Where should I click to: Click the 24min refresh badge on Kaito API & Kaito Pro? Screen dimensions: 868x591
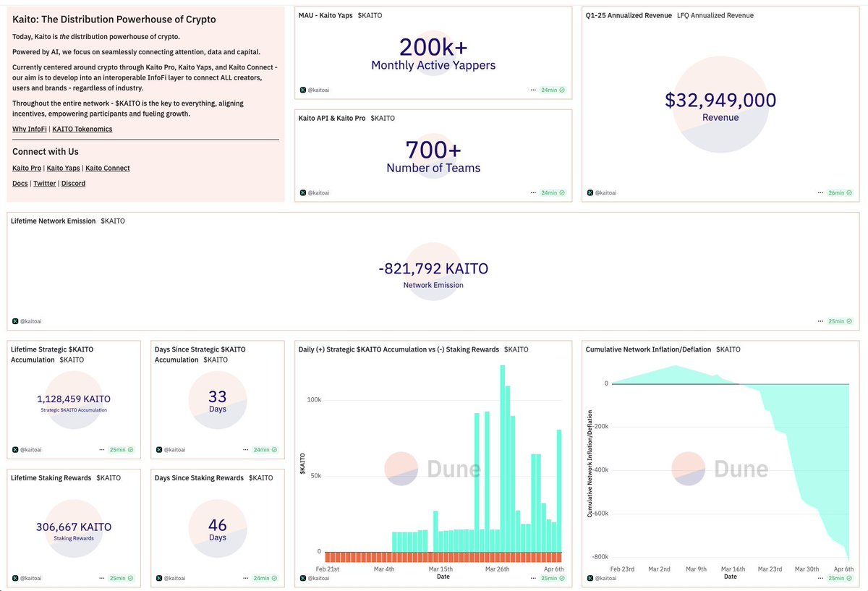[x=553, y=193]
